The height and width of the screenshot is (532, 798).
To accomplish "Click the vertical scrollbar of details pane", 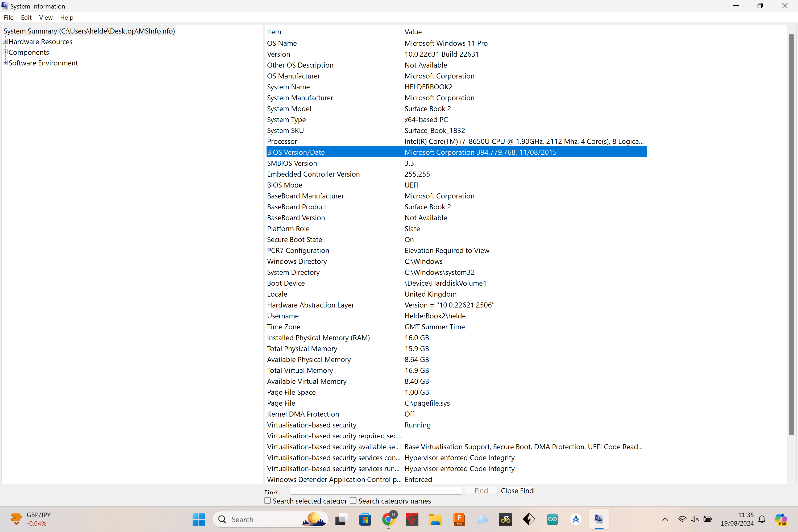I will 791,234.
